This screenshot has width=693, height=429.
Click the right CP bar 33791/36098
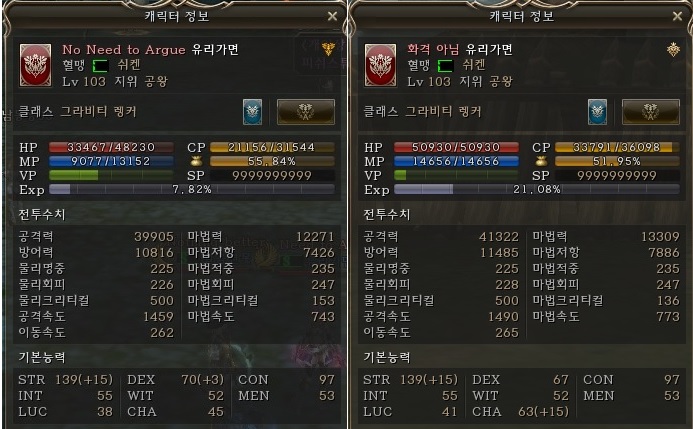tap(617, 147)
